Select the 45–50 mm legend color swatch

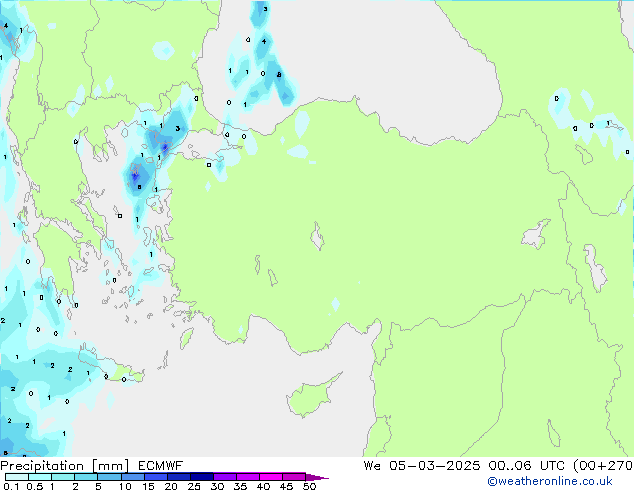coord(294,477)
